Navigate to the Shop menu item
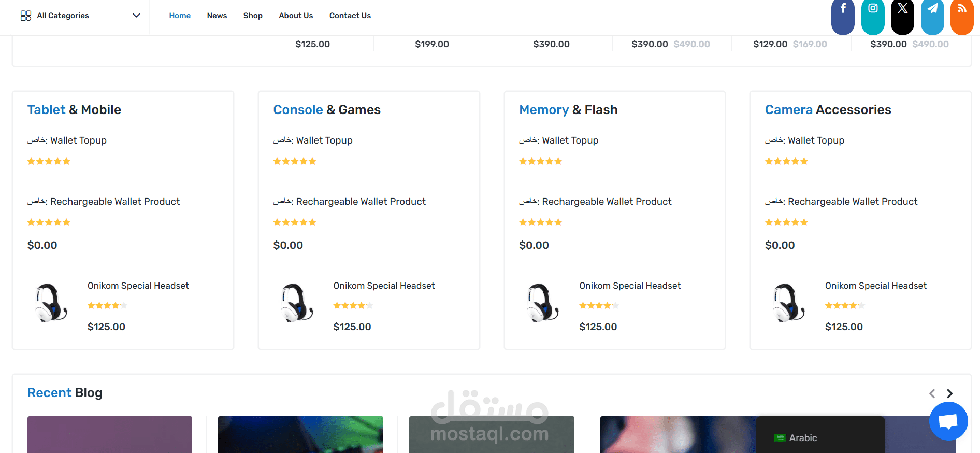 [x=253, y=16]
